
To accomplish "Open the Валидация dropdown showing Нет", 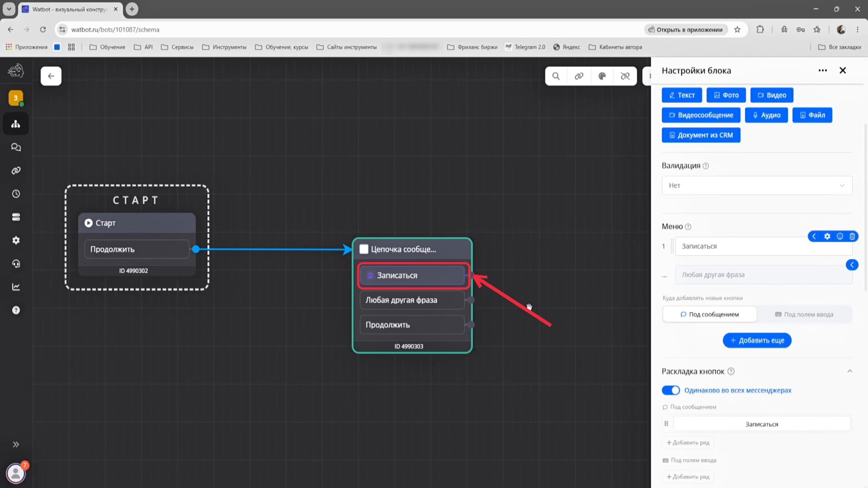I will pos(757,185).
